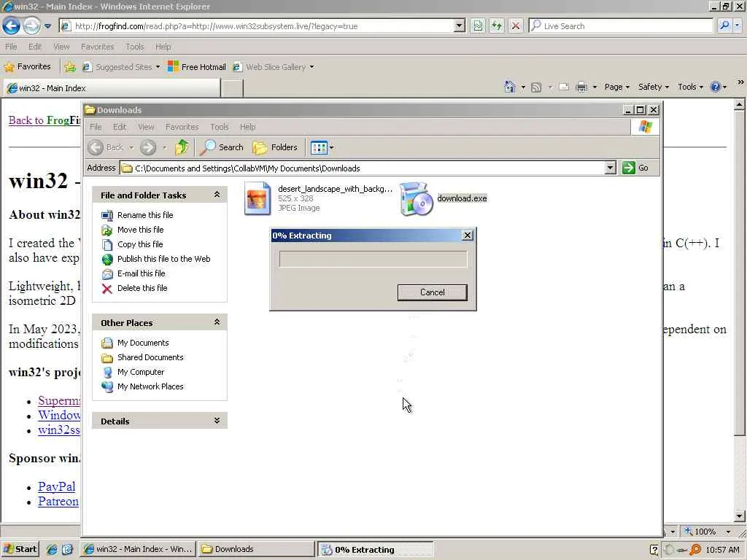
Task: Click Search in the Downloads toolbar
Action: tap(222, 147)
